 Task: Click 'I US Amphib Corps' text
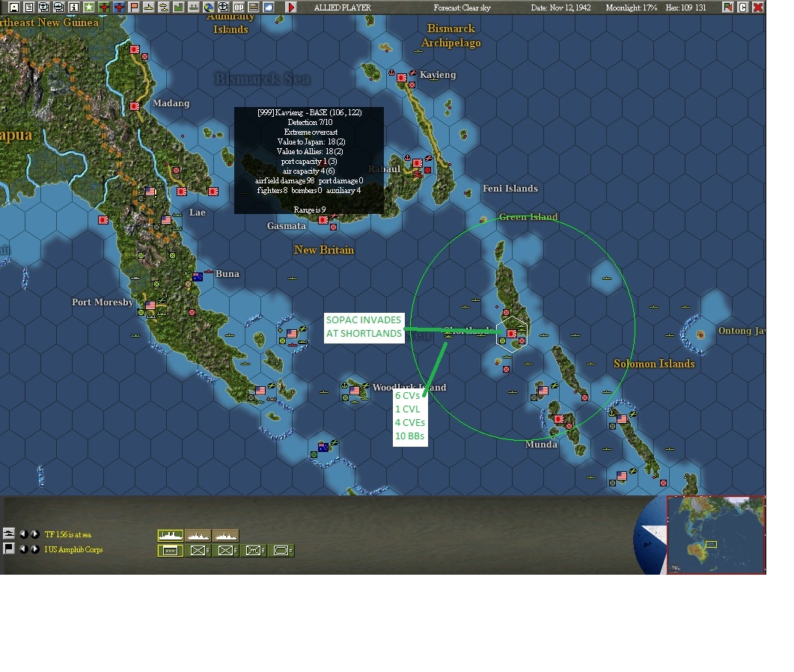(x=73, y=549)
